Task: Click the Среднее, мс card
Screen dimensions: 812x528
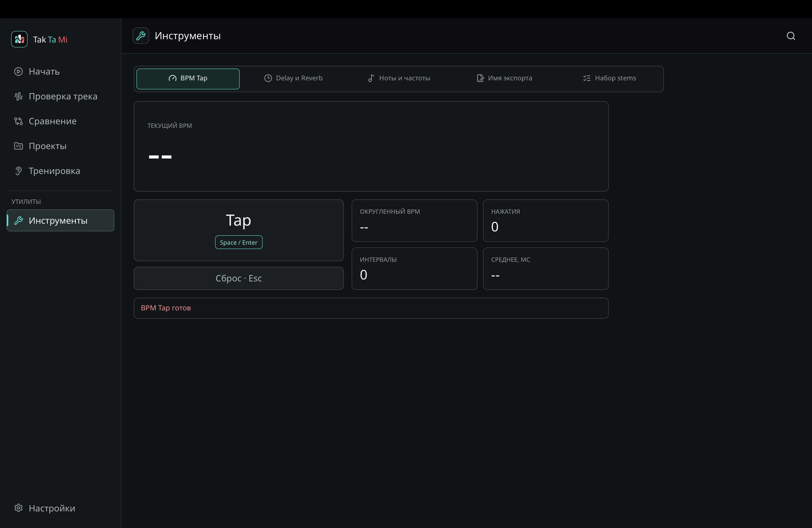Action: (x=545, y=269)
